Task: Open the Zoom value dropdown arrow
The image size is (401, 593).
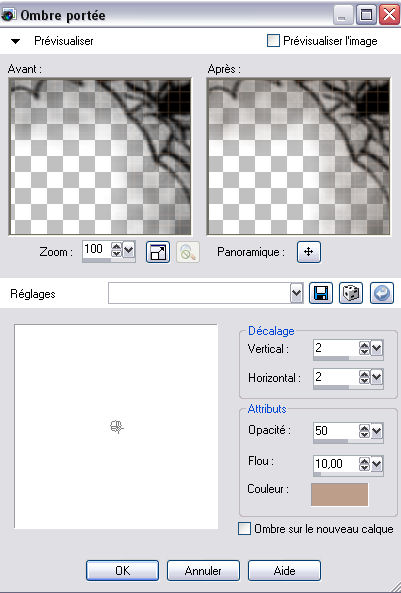Action: coord(129,250)
